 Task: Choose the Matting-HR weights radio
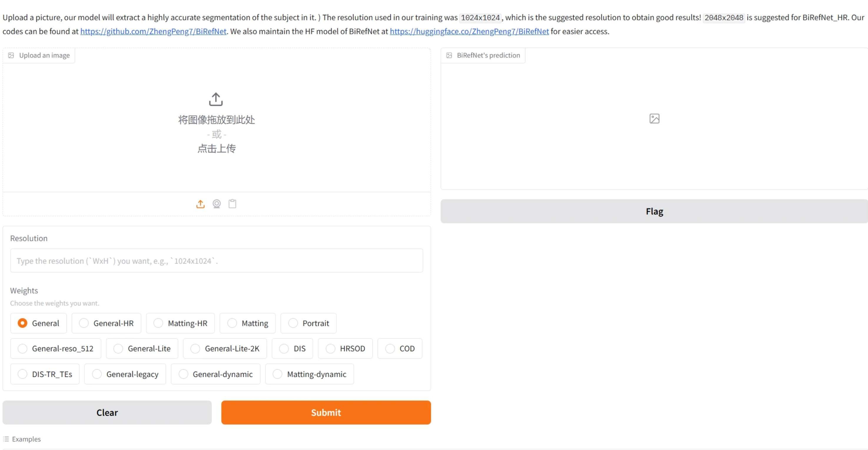click(x=158, y=323)
